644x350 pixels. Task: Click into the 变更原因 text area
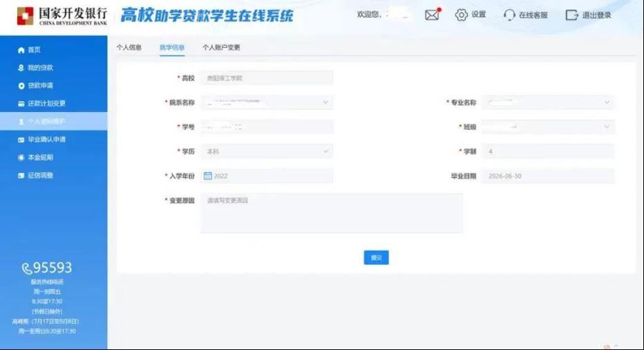pos(331,212)
